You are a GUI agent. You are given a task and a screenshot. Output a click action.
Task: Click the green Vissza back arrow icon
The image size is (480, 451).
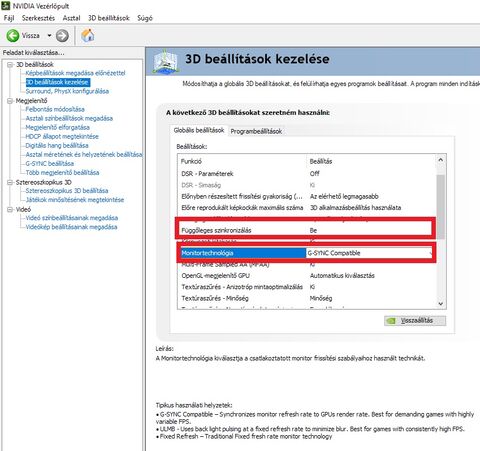tap(13, 35)
